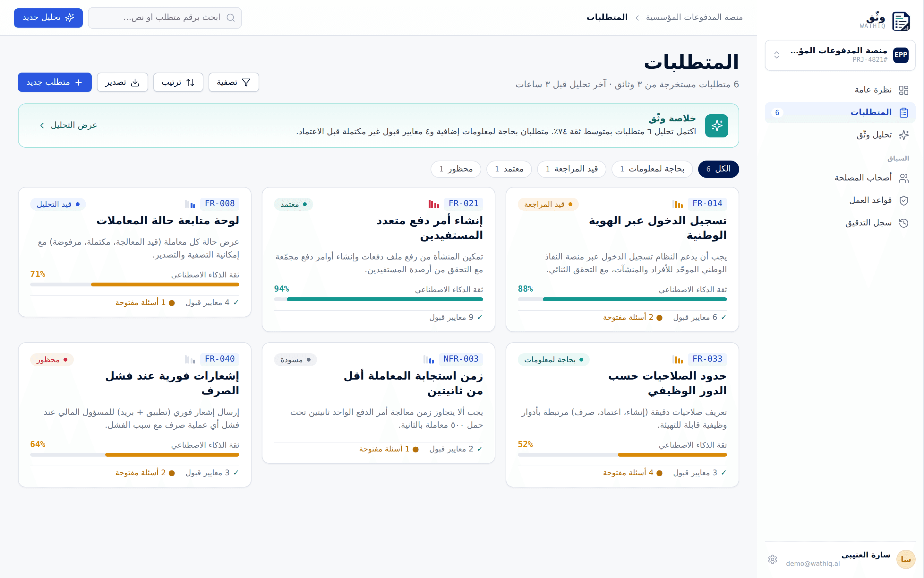Click عرض التحليل link

pos(69,125)
